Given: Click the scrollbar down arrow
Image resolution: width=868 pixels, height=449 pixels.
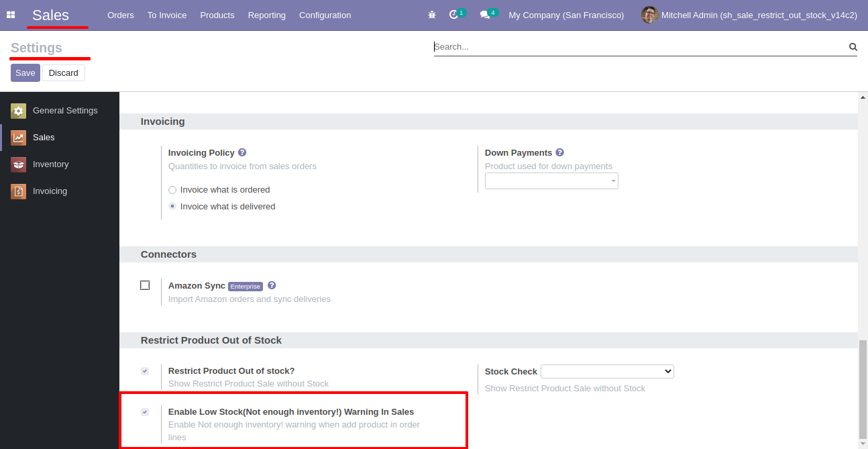Looking at the screenshot, I should [x=863, y=444].
